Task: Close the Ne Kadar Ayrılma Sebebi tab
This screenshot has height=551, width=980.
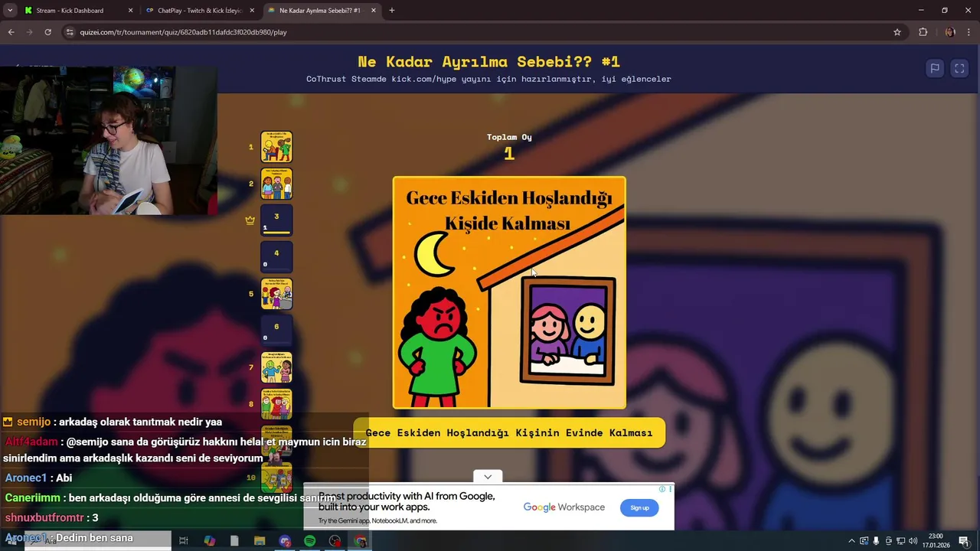Action: [374, 11]
